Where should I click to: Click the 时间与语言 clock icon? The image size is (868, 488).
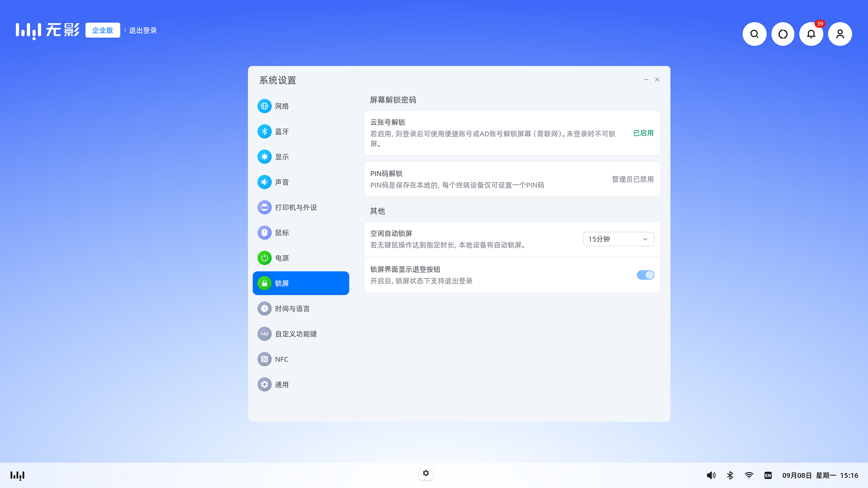264,308
